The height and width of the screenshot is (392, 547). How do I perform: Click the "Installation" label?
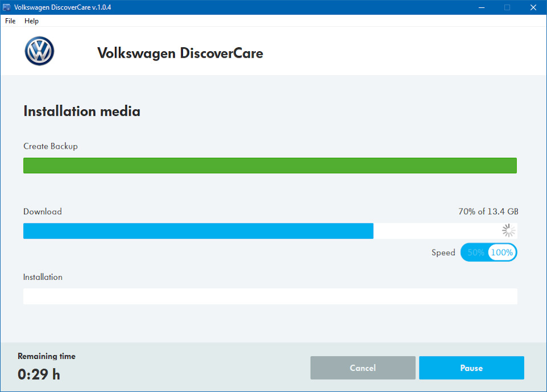[x=43, y=277]
